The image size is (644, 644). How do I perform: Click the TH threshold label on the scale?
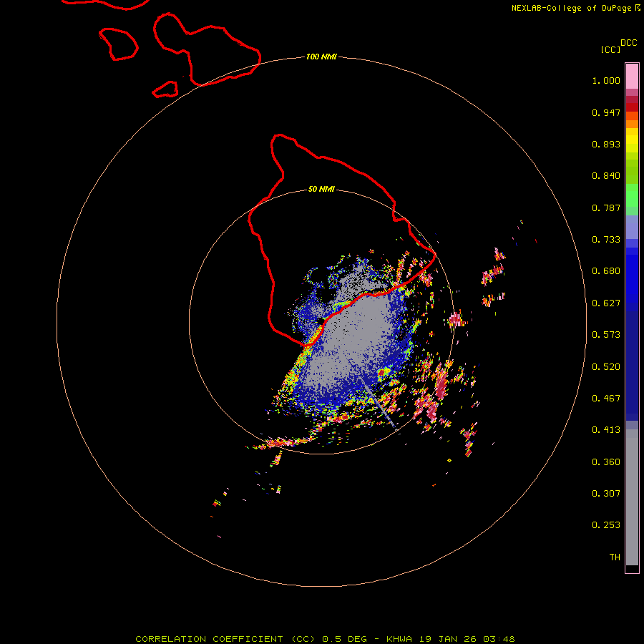pos(615,557)
